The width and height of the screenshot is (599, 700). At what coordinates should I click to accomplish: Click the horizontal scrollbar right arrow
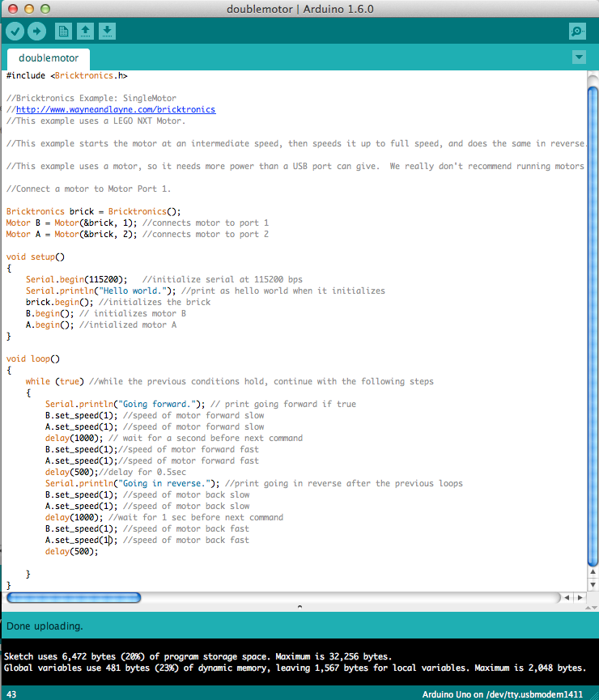(580, 597)
